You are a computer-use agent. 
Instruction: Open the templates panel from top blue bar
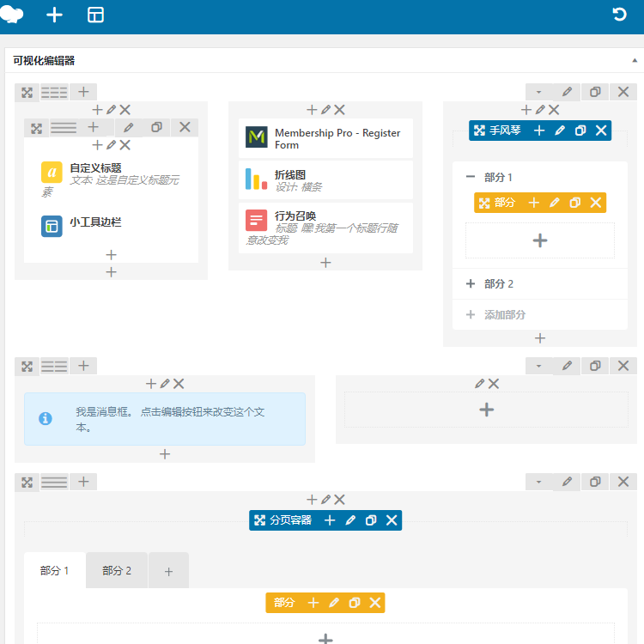pyautogui.click(x=95, y=15)
